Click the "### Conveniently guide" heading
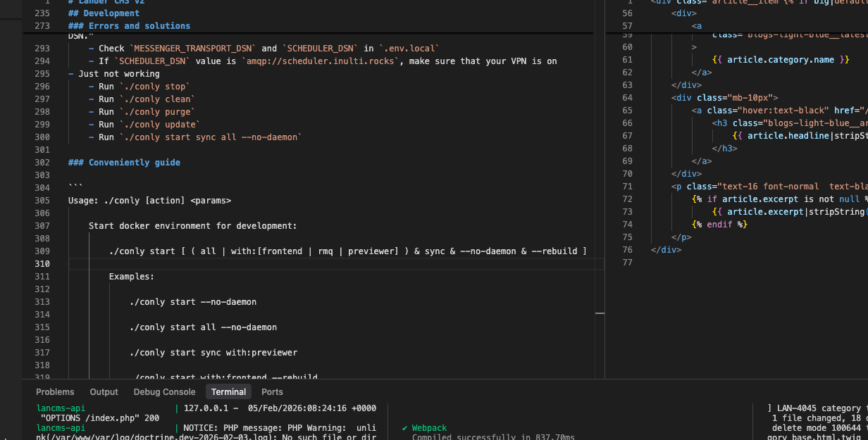Viewport: 868px width, 440px height. [124, 163]
